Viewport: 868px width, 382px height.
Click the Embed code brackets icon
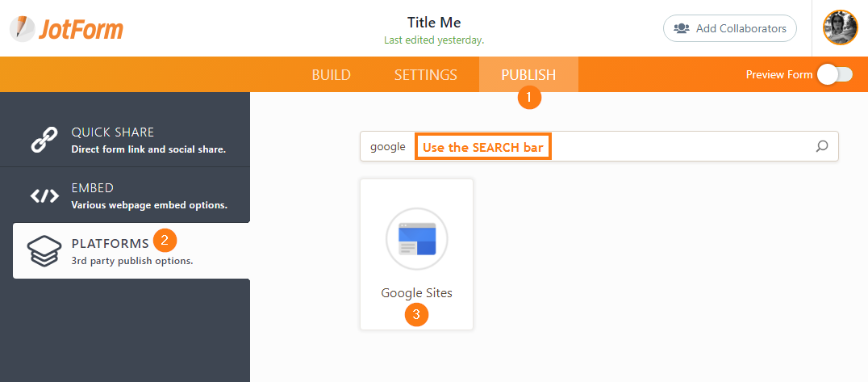[44, 195]
